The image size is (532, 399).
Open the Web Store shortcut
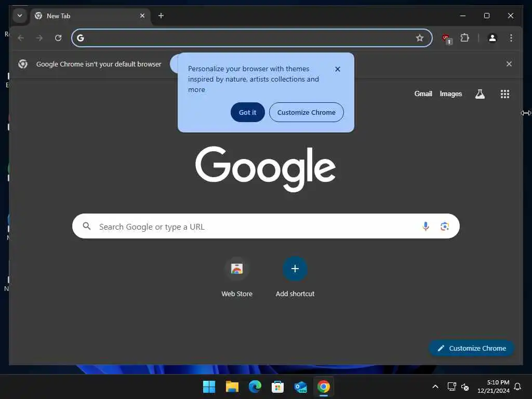pos(237,277)
